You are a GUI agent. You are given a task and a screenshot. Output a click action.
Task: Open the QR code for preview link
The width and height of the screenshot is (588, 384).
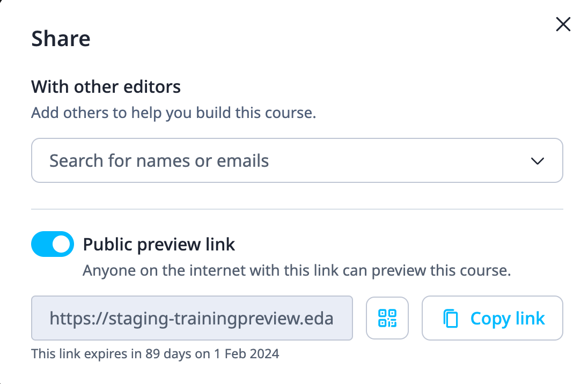[387, 318]
